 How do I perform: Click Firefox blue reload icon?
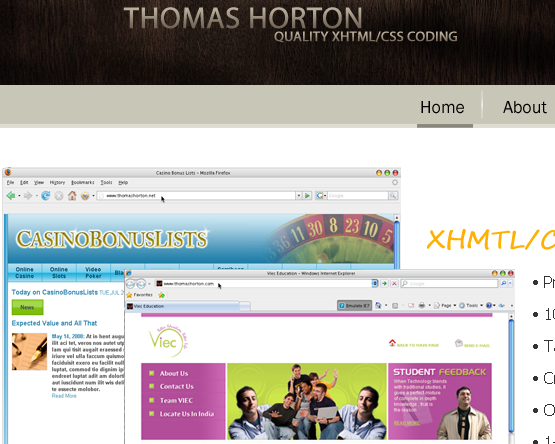(x=45, y=195)
